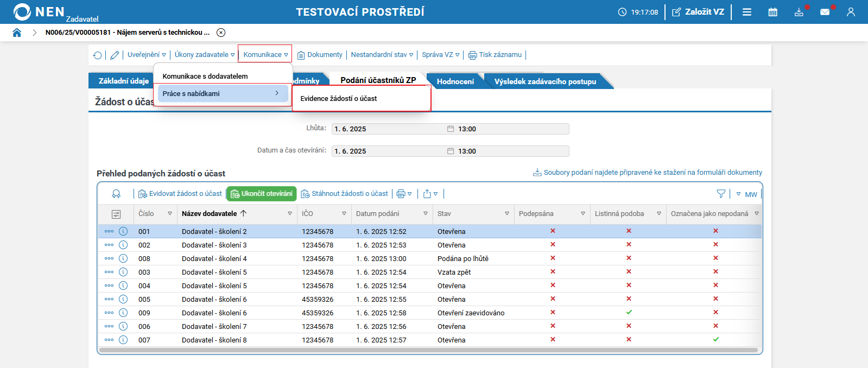The height and width of the screenshot is (368, 868).
Task: Click status cell Podána po lhůtě
Action: coord(463,258)
